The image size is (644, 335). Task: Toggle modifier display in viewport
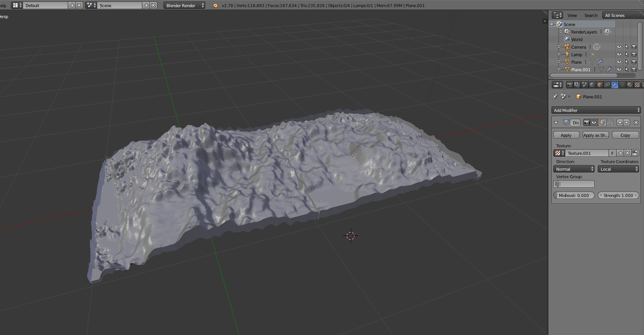[x=594, y=122]
